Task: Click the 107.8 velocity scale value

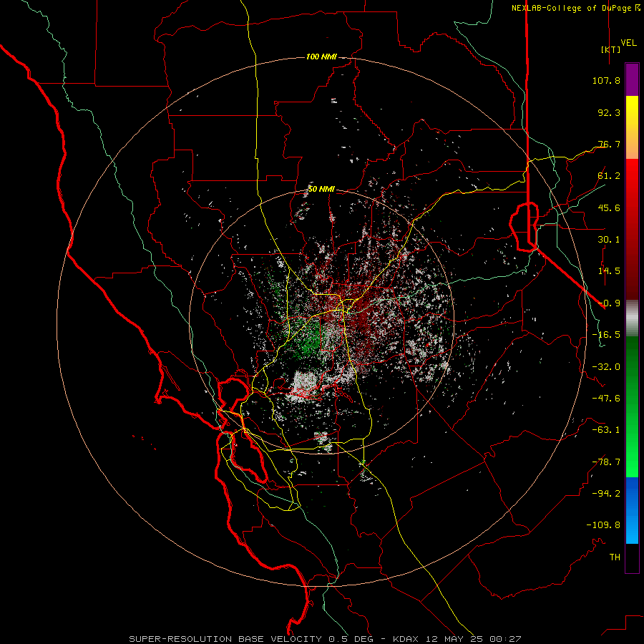Action: [606, 80]
